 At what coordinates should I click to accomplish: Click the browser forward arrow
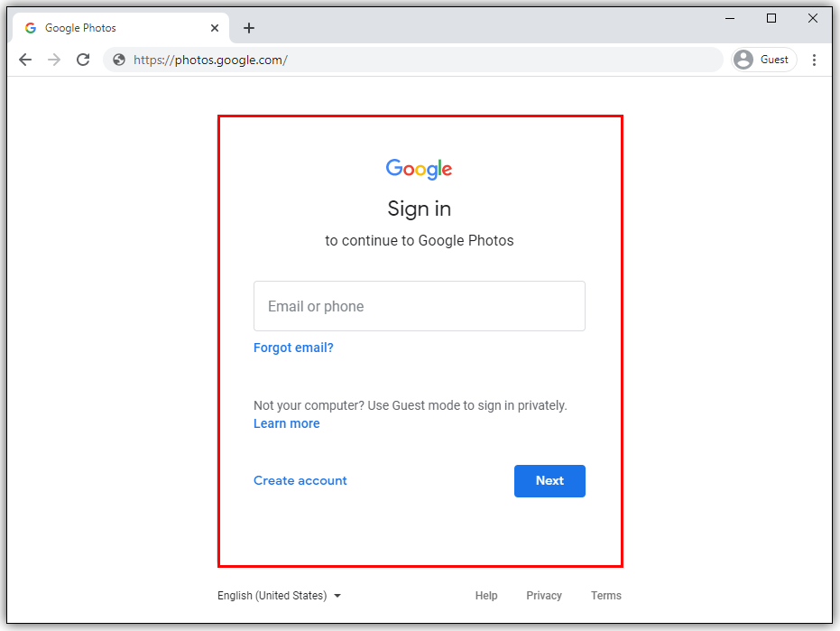[54, 60]
